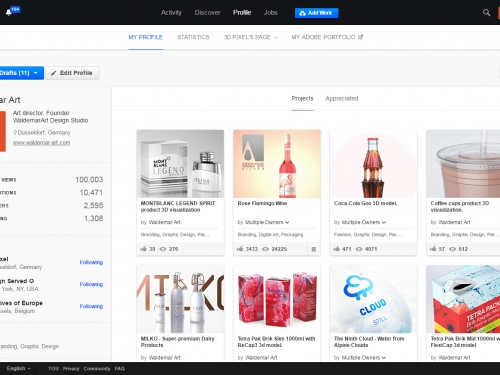Click views eye icon on Coffee cups card
Image resolution: width=500 pixels, height=375 pixels.
coord(453,249)
